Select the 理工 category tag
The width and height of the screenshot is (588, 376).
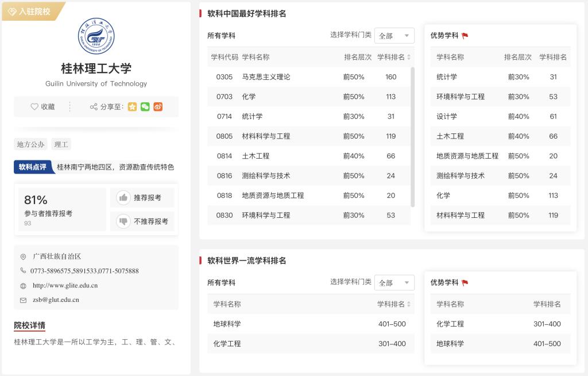[x=61, y=144]
